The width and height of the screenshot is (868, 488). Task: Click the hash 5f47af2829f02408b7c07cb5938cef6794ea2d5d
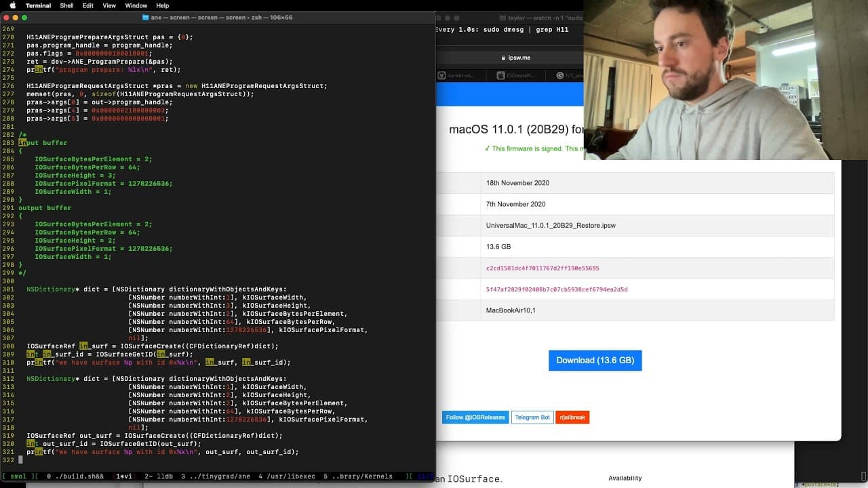557,289
